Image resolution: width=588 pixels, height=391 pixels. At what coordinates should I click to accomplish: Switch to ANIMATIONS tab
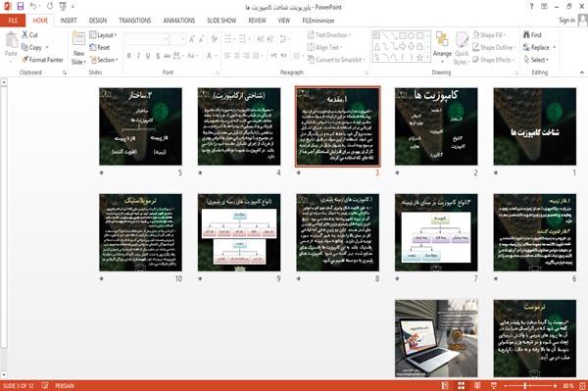179,21
